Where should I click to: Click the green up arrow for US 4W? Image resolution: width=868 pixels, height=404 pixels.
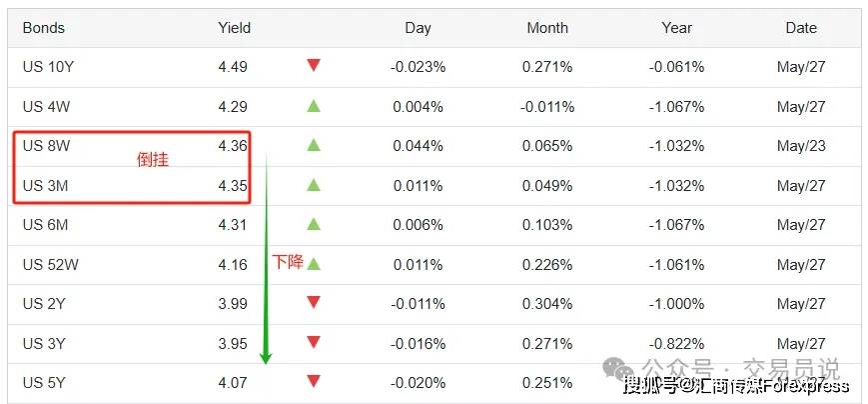click(x=314, y=105)
